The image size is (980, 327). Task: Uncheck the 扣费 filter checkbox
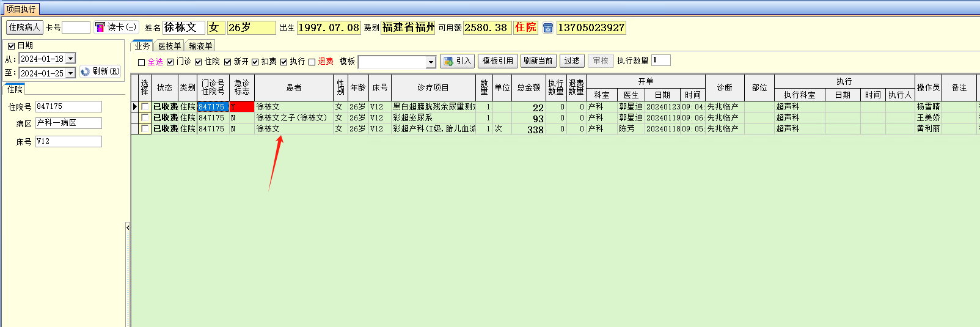tap(255, 62)
